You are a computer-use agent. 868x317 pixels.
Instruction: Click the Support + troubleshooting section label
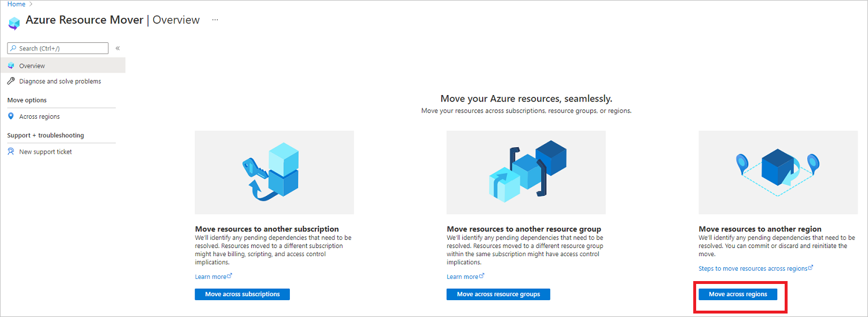click(46, 136)
